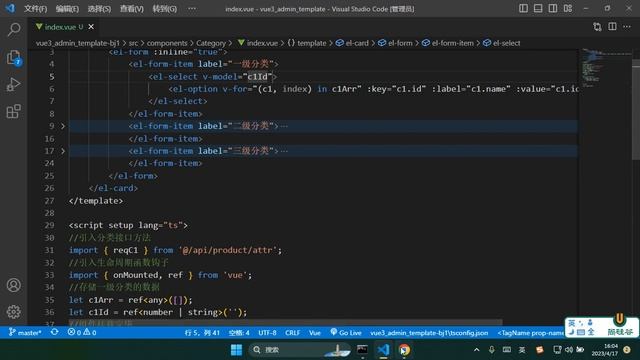Change CRLF end of line sequence
The width and height of the screenshot is (640, 360).
point(292,333)
